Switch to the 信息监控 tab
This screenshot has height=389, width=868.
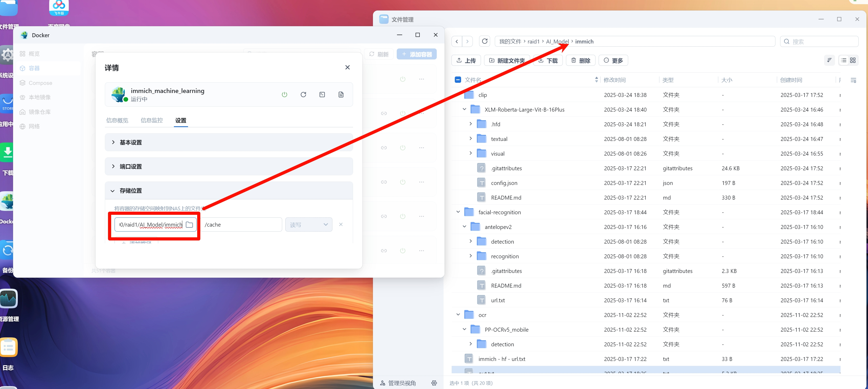[151, 120]
